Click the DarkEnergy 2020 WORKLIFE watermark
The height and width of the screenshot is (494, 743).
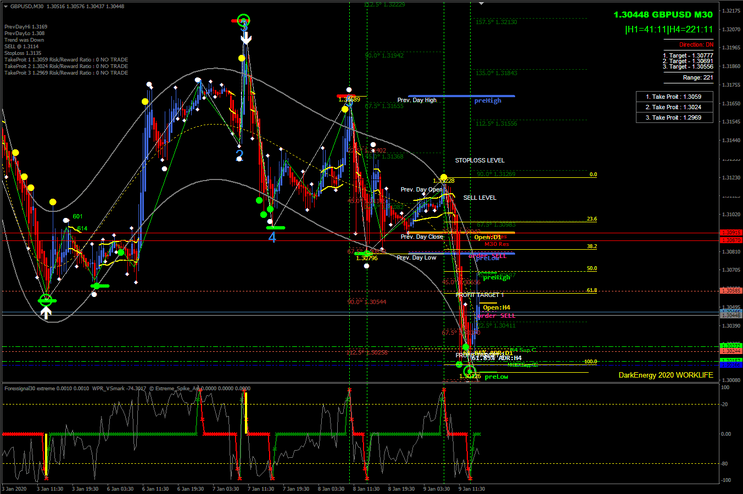[664, 375]
